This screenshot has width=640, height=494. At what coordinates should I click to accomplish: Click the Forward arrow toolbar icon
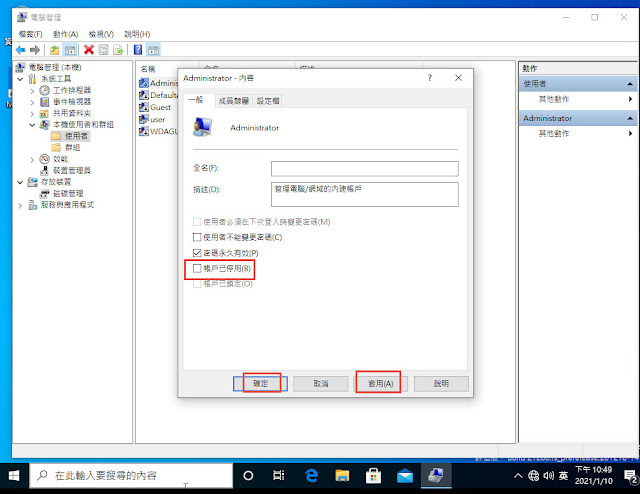(35, 50)
